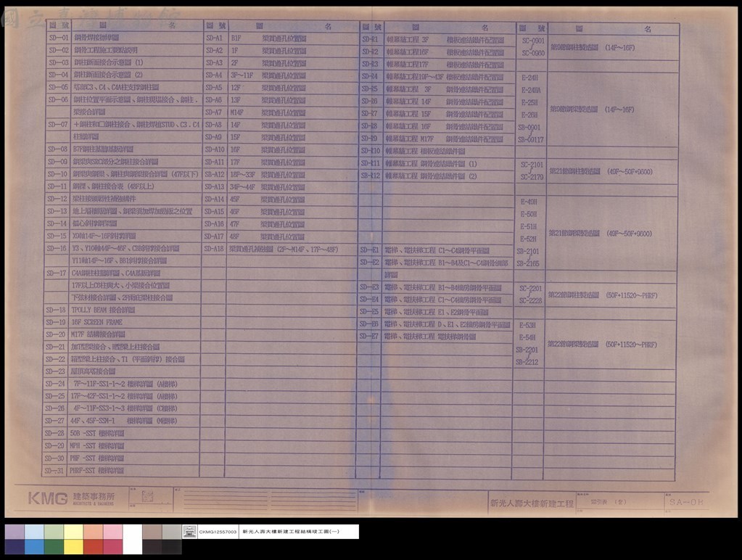Click the SD-20 drawing number
The image size is (742, 560).
click(55, 334)
